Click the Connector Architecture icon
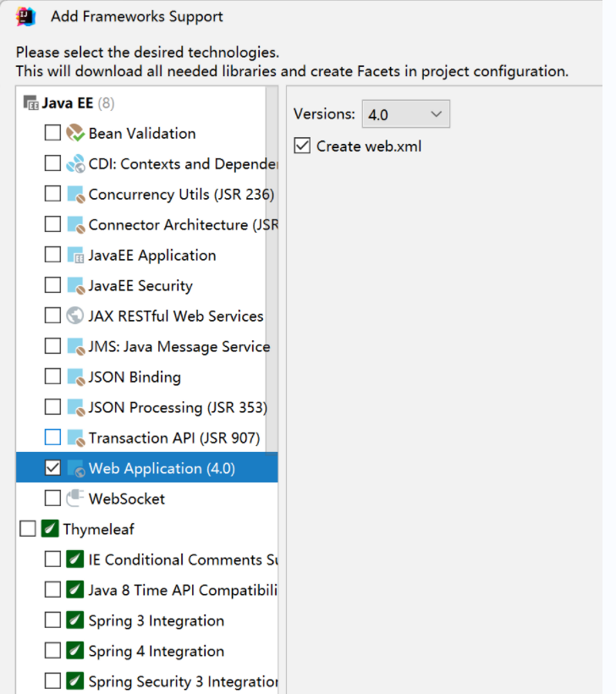616x694 pixels. [x=75, y=224]
